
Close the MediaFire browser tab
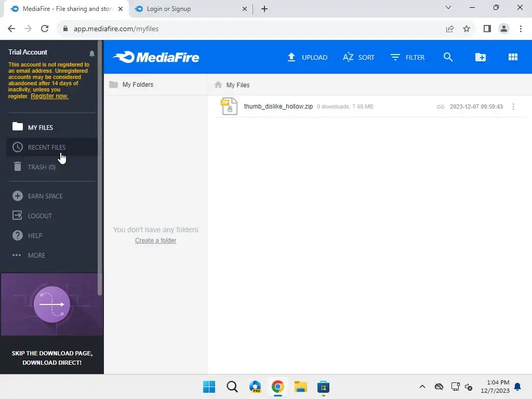click(x=121, y=9)
